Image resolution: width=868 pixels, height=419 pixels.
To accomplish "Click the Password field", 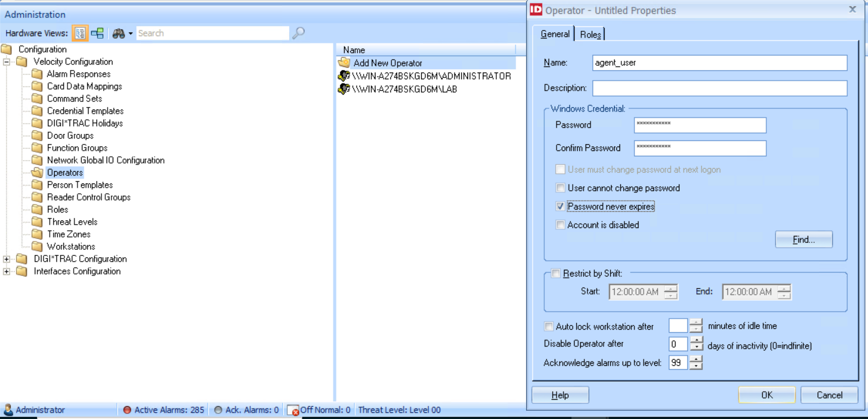I will pos(700,125).
